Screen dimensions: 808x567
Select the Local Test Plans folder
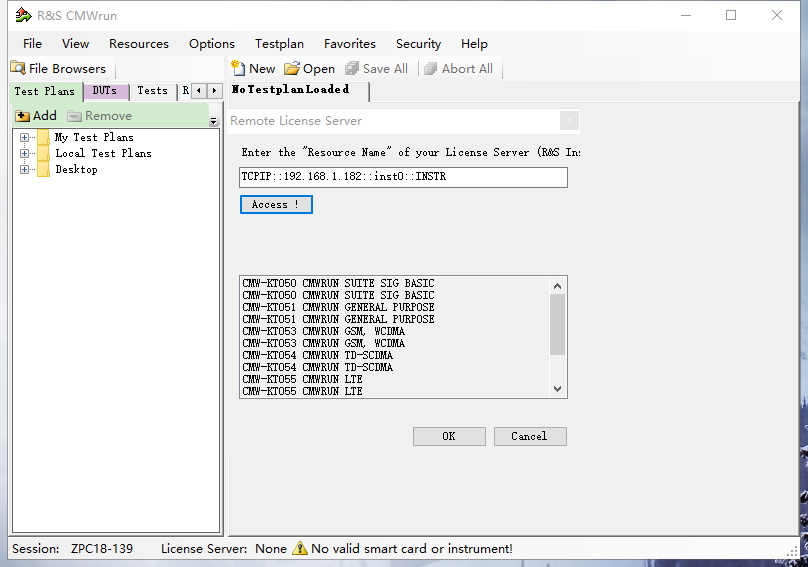point(103,153)
